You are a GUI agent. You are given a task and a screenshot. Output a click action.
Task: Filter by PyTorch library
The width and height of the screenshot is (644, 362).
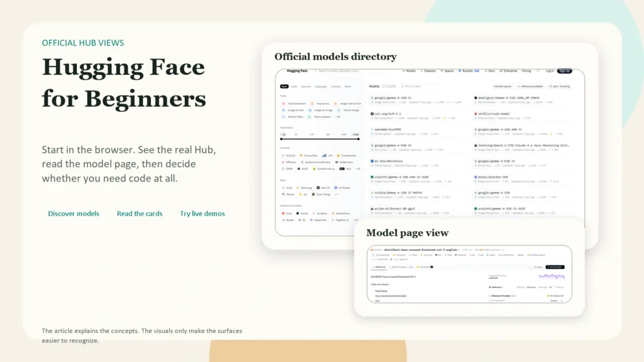click(x=289, y=156)
